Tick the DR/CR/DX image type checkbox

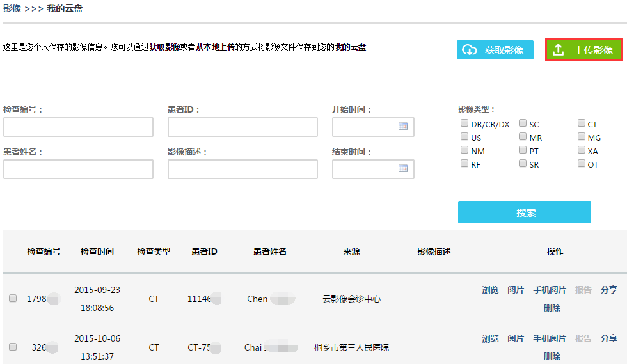click(x=464, y=123)
